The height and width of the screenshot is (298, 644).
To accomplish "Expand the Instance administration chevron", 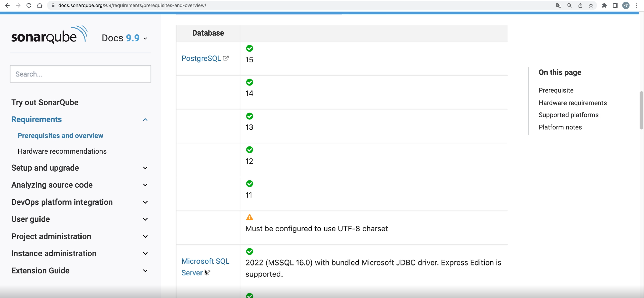I will pyautogui.click(x=145, y=254).
